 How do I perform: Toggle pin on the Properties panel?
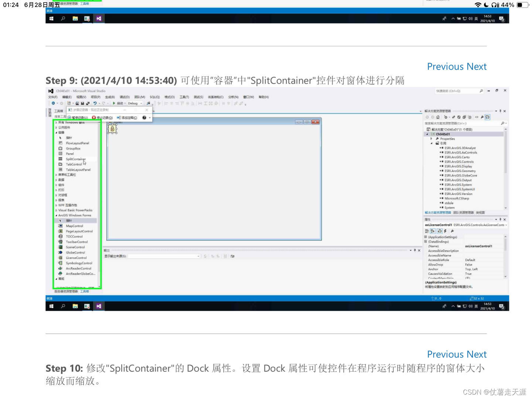[501, 219]
